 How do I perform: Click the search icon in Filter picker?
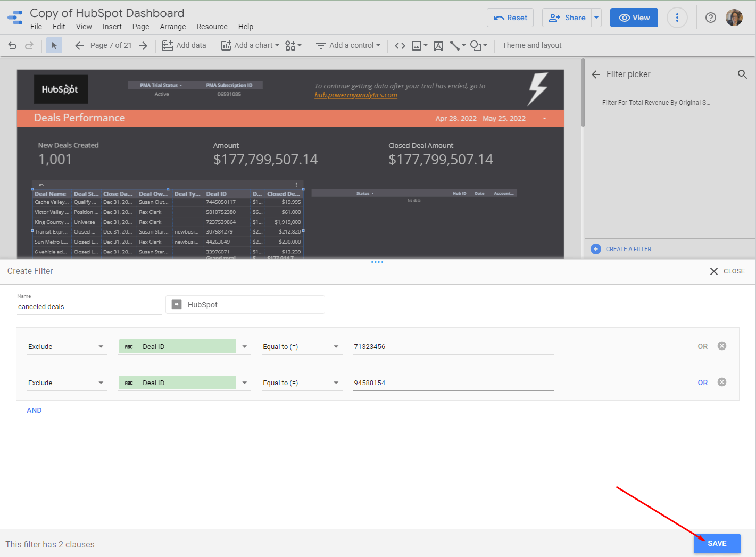[x=742, y=74]
